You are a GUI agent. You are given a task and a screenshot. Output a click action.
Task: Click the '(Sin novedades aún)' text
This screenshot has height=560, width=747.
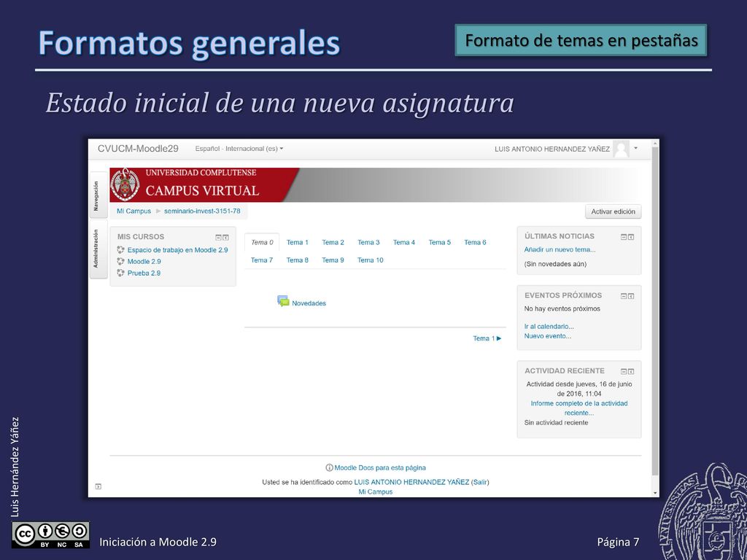(x=555, y=264)
